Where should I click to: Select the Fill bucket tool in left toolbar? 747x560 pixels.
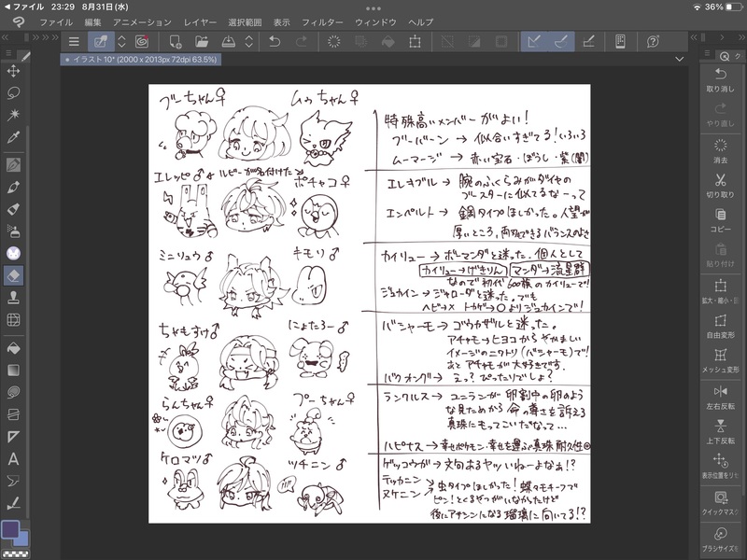tap(13, 348)
